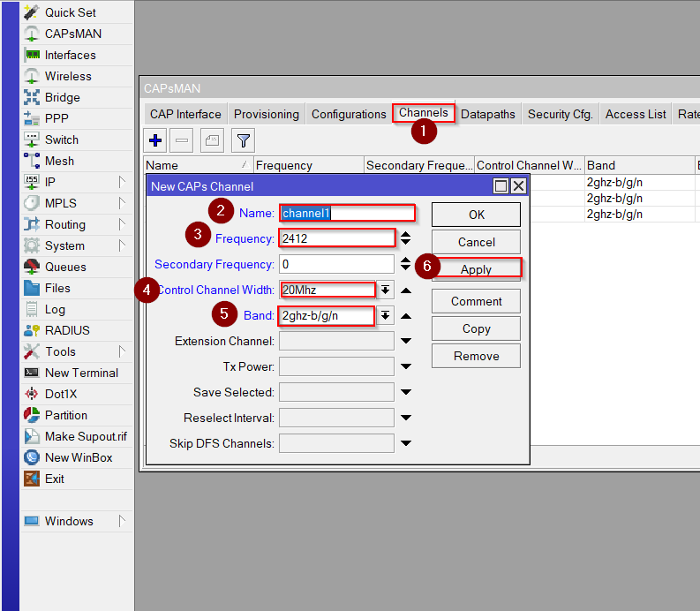Open the Band dropdown list
700x611 pixels.
coord(386,316)
